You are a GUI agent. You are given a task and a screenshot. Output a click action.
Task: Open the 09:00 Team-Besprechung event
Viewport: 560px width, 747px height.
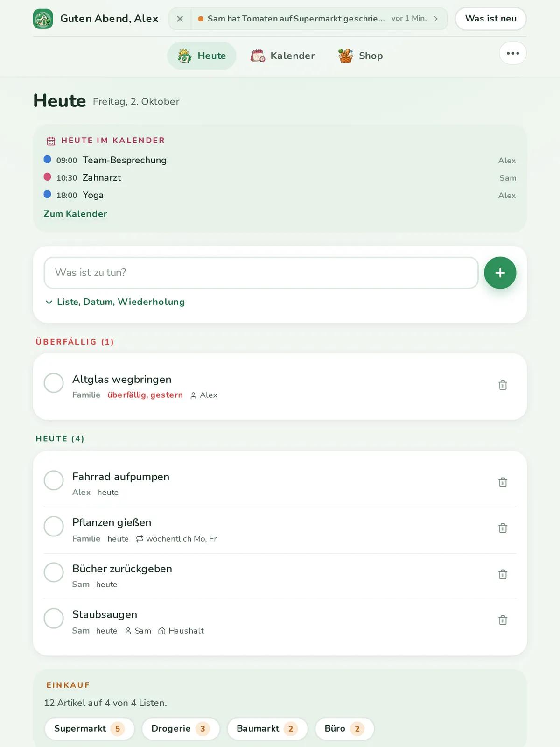[x=280, y=160]
